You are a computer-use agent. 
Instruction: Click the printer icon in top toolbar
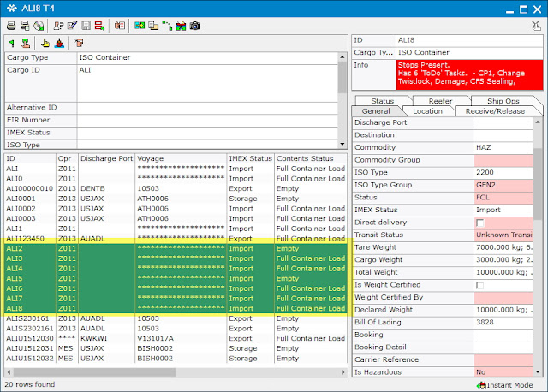point(11,26)
